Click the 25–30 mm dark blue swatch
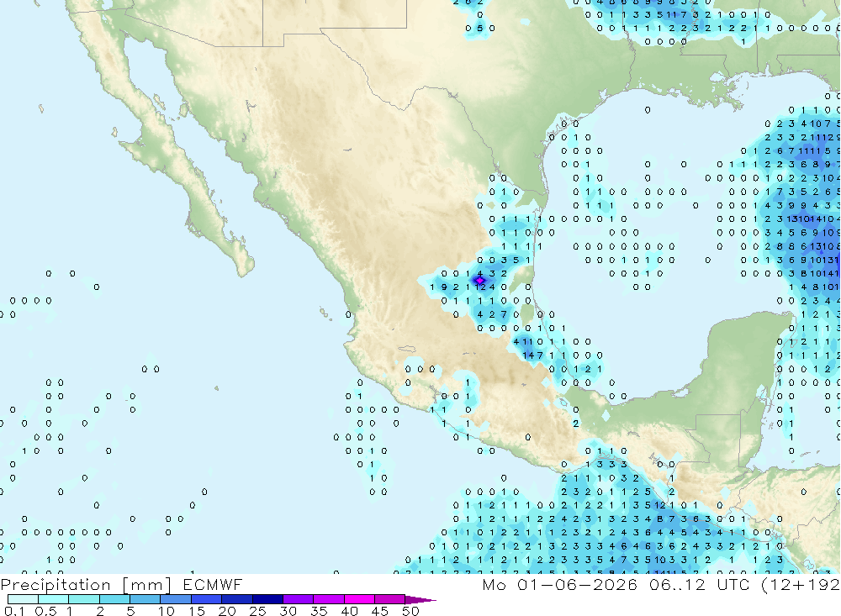841x616 pixels. (267, 599)
